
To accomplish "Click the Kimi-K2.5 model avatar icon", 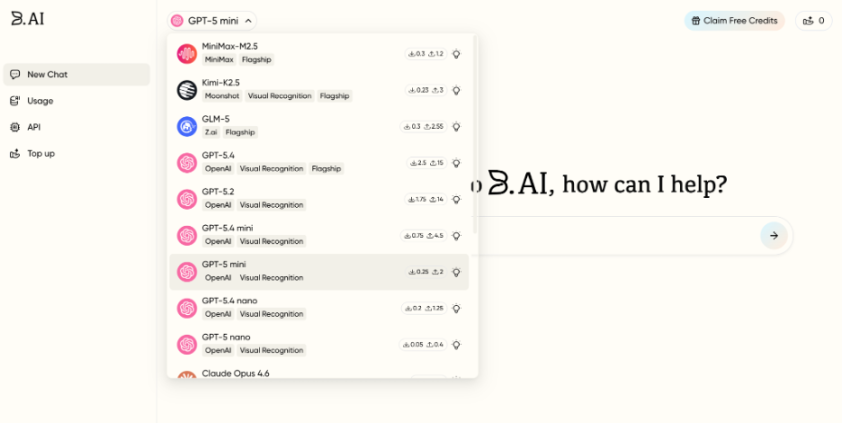I will (x=187, y=90).
